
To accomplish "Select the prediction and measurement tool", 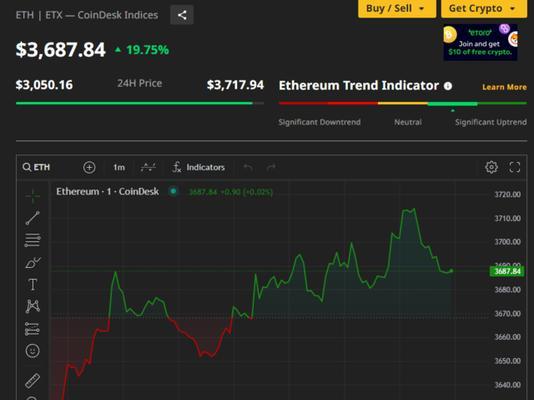I will click(x=33, y=329).
